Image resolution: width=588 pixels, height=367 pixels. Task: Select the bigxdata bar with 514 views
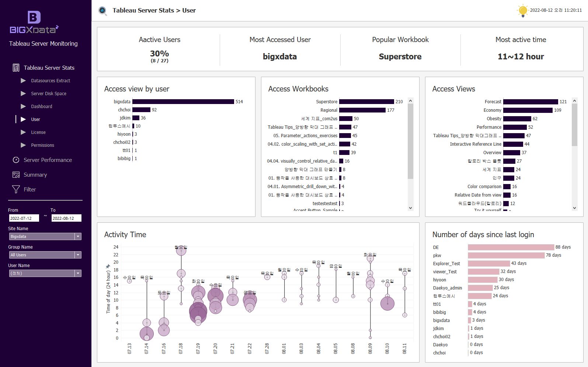[x=183, y=101]
